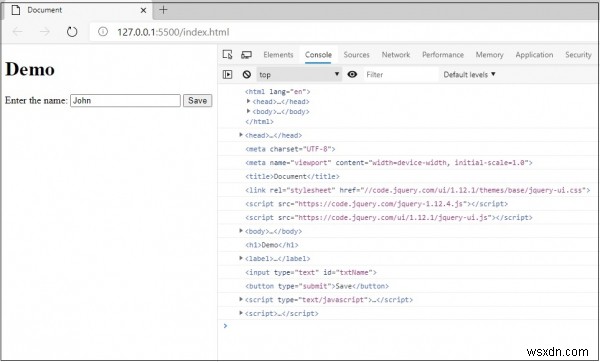The height and width of the screenshot is (362, 600).
Task: Click the title Document line
Action: pyautogui.click(x=292, y=176)
